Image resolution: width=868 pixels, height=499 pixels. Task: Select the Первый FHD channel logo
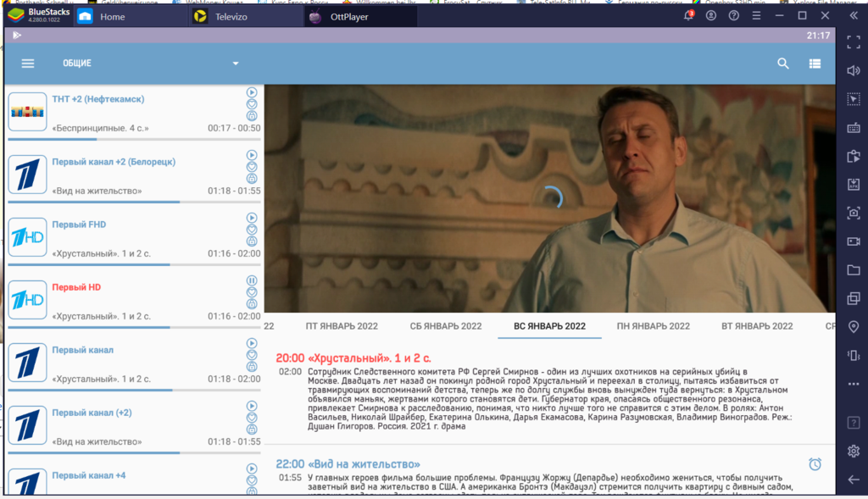point(27,237)
